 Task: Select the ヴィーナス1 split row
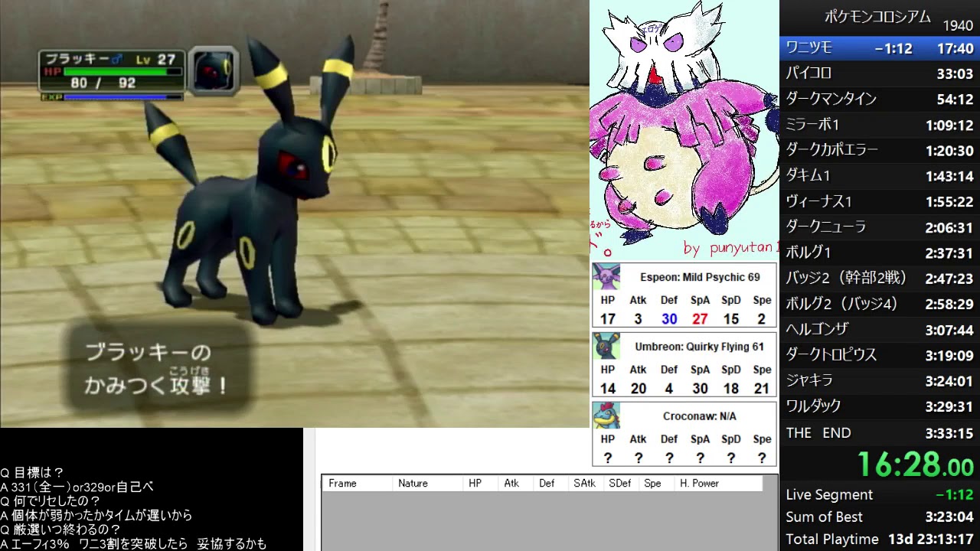click(x=880, y=202)
